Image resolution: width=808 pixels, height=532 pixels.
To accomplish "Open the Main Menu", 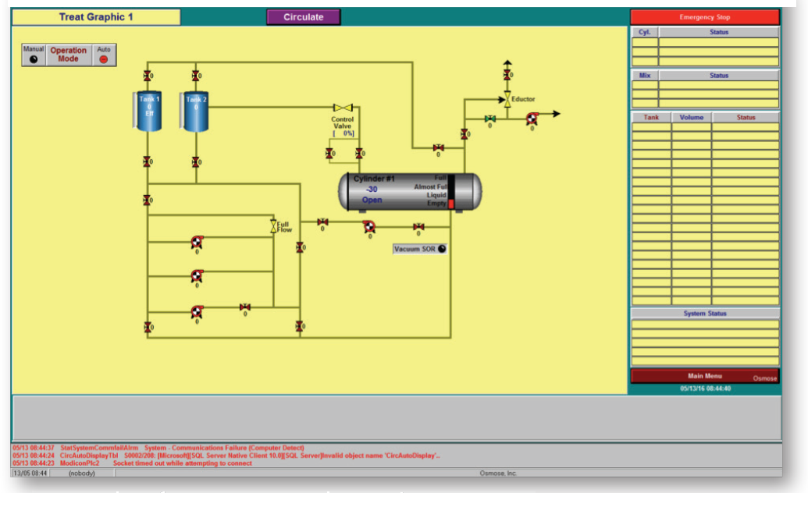I will click(x=703, y=376).
